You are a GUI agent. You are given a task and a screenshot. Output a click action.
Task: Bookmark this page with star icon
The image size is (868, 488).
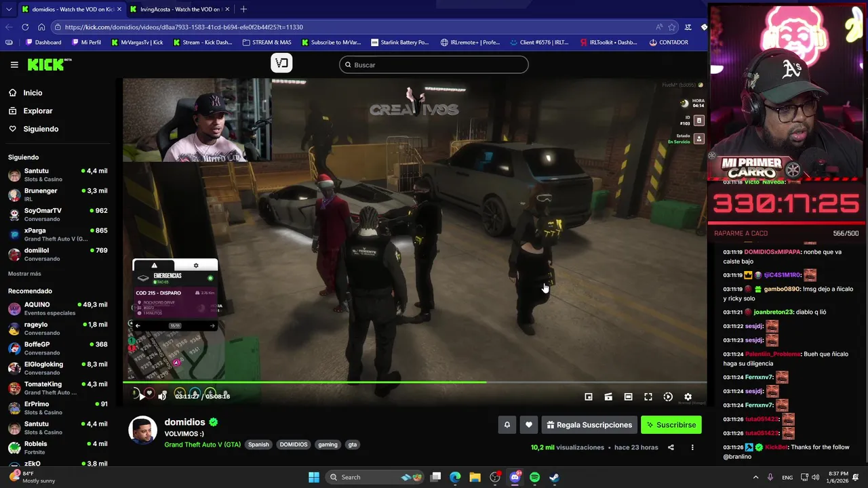click(672, 27)
